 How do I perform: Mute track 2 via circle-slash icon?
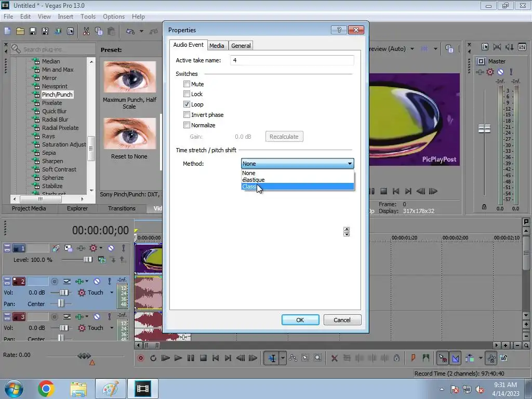click(97, 281)
